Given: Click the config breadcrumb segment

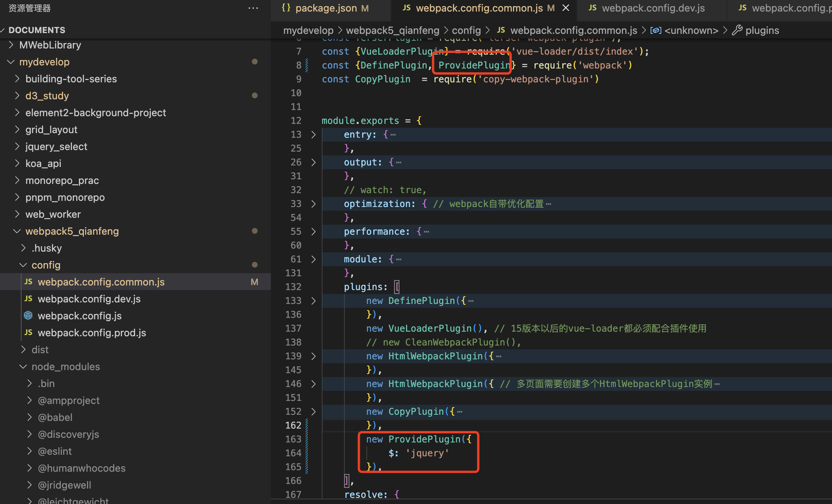Looking at the screenshot, I should click(x=466, y=30).
